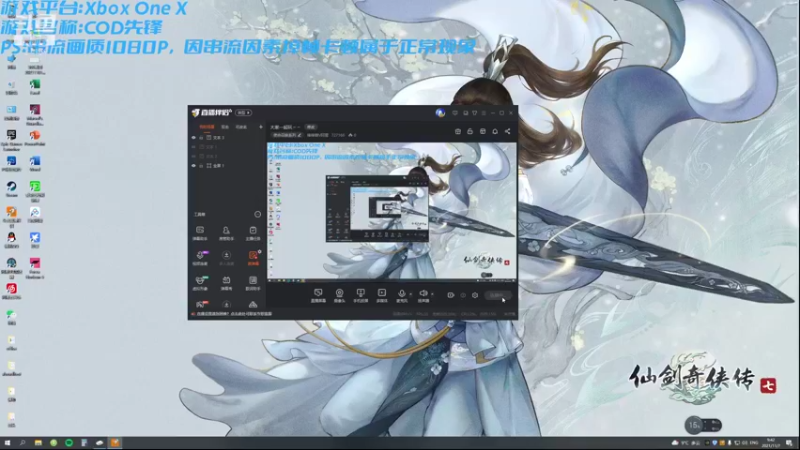Toggle the lock on the 文本 3 source
The image size is (800, 450).
pos(201,138)
